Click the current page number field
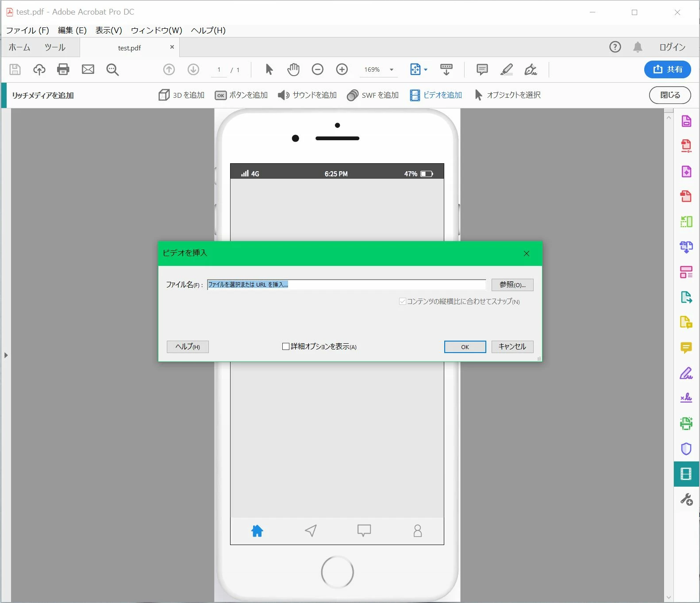Screen dimensions: 700x603 [219, 70]
